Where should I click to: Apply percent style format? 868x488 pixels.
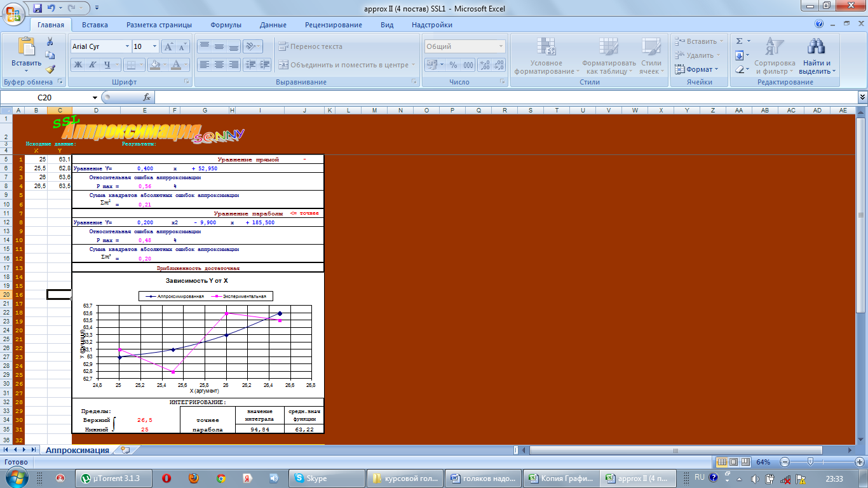453,65
